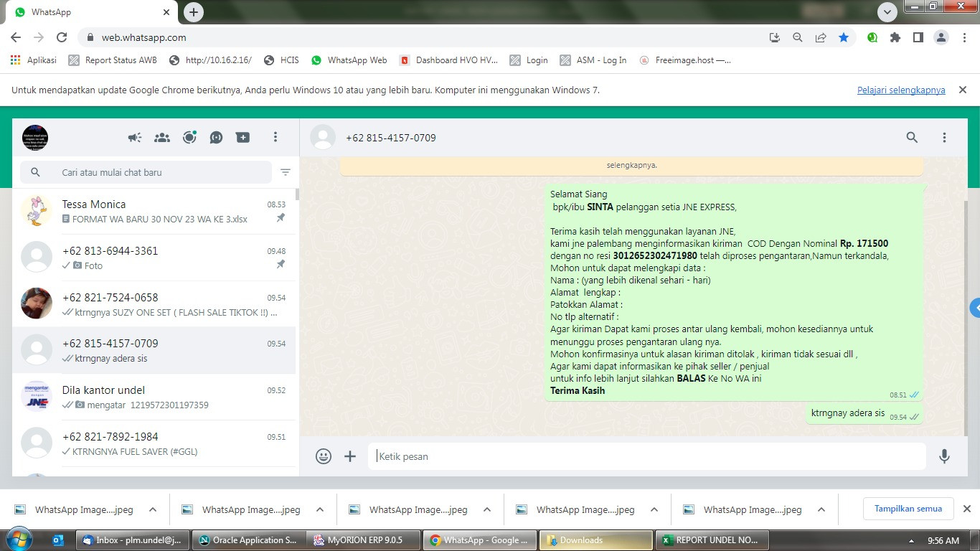Dismiss the Chrome update info bar

click(963, 90)
